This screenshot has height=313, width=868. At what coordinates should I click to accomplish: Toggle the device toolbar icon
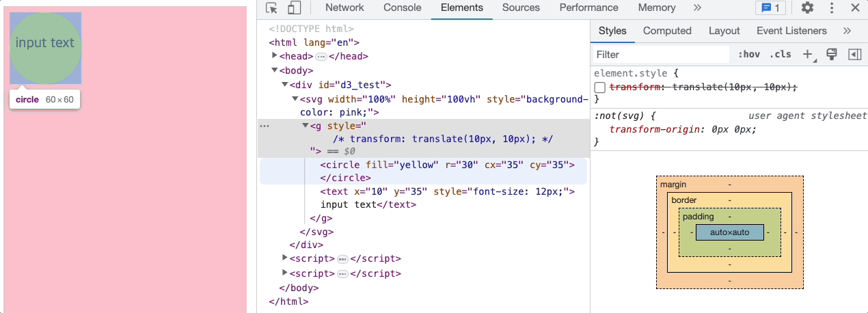tap(294, 8)
